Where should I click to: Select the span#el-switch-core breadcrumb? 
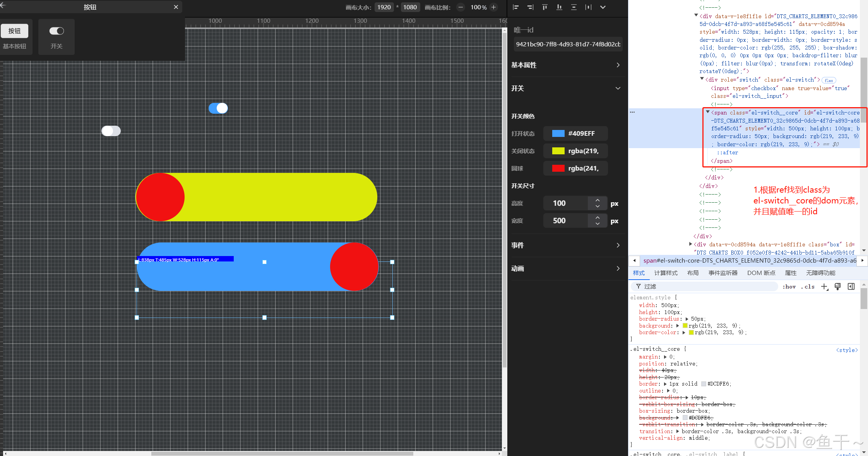click(750, 261)
